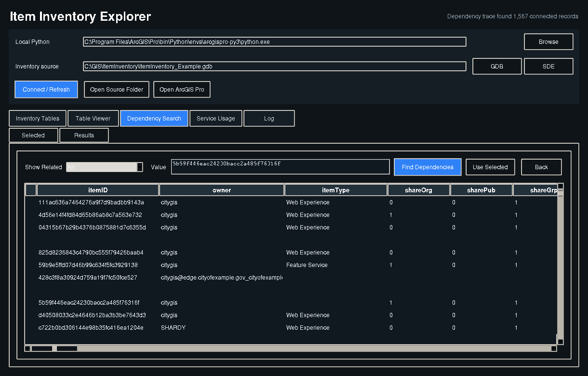
Task: Click the table corner select-all cell
Action: coord(31,190)
